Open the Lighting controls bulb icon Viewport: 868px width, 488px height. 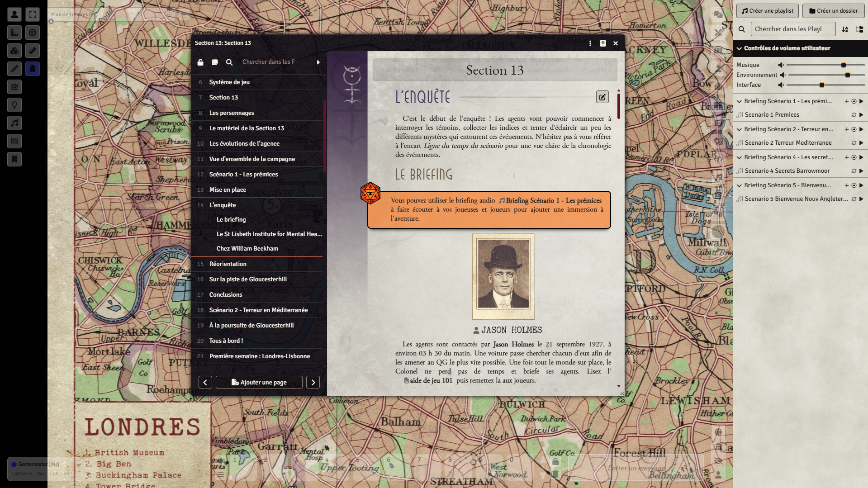[14, 105]
